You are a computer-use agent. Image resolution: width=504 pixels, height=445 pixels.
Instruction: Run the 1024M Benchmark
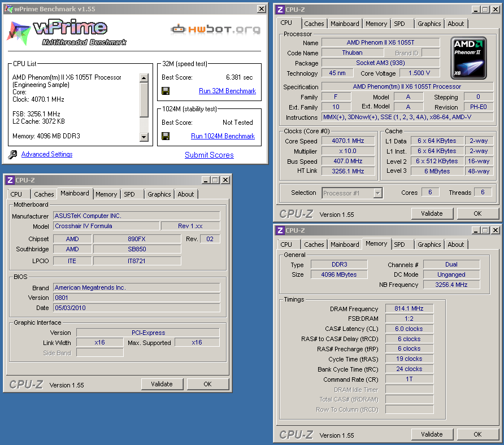tap(223, 136)
